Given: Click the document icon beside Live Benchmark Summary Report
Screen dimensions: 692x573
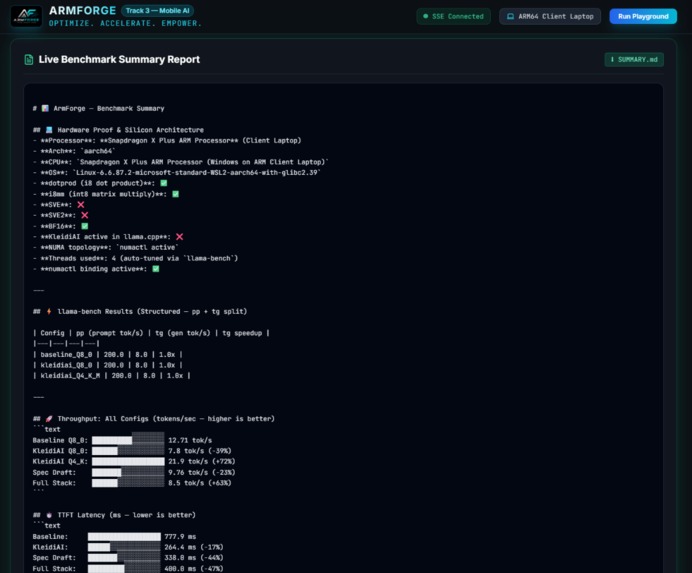Looking at the screenshot, I should (29, 60).
